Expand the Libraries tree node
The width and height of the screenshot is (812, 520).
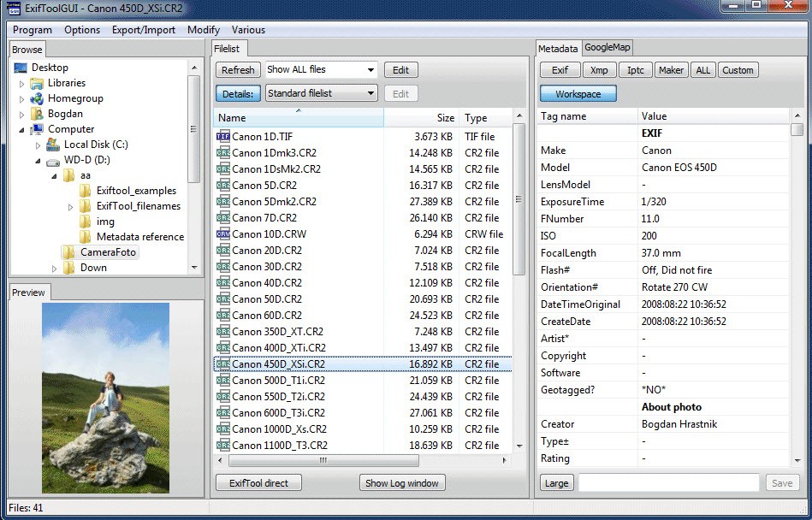[x=21, y=83]
